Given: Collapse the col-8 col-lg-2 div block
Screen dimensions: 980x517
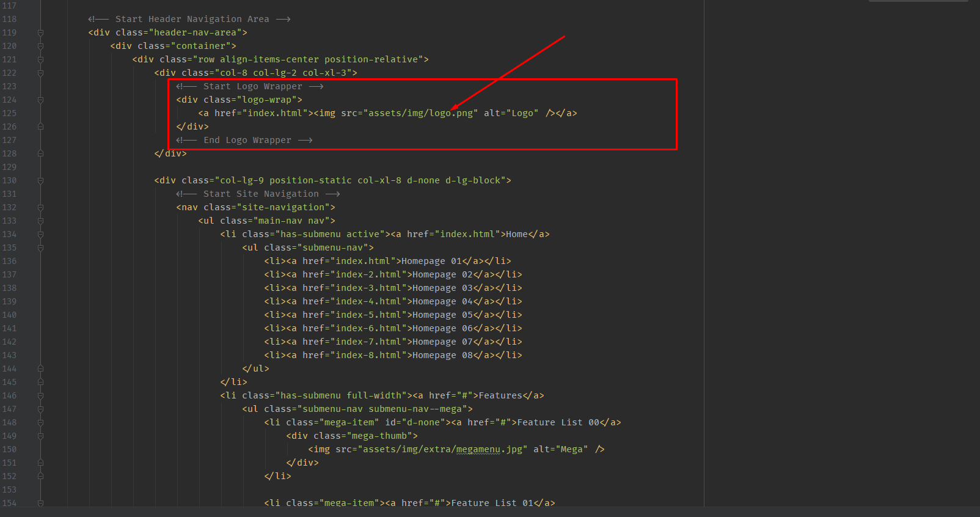Looking at the screenshot, I should point(40,73).
